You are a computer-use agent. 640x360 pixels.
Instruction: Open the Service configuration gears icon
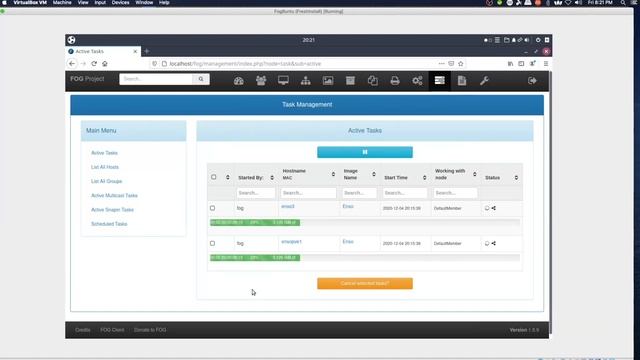point(417,80)
